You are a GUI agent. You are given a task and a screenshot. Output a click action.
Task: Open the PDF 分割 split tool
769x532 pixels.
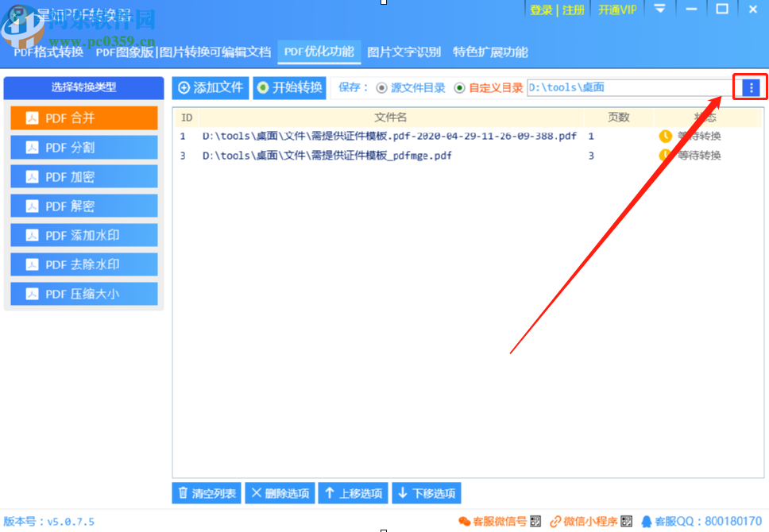point(83,147)
